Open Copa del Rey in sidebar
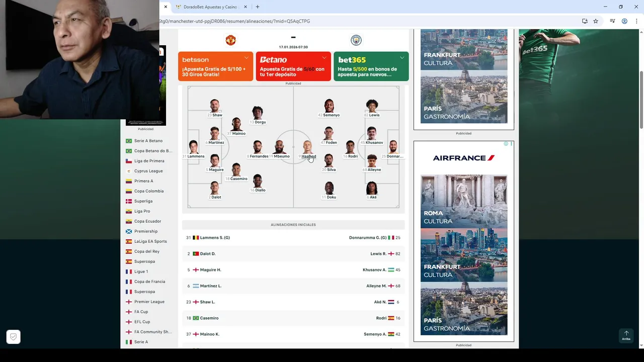The image size is (644, 362). click(147, 251)
